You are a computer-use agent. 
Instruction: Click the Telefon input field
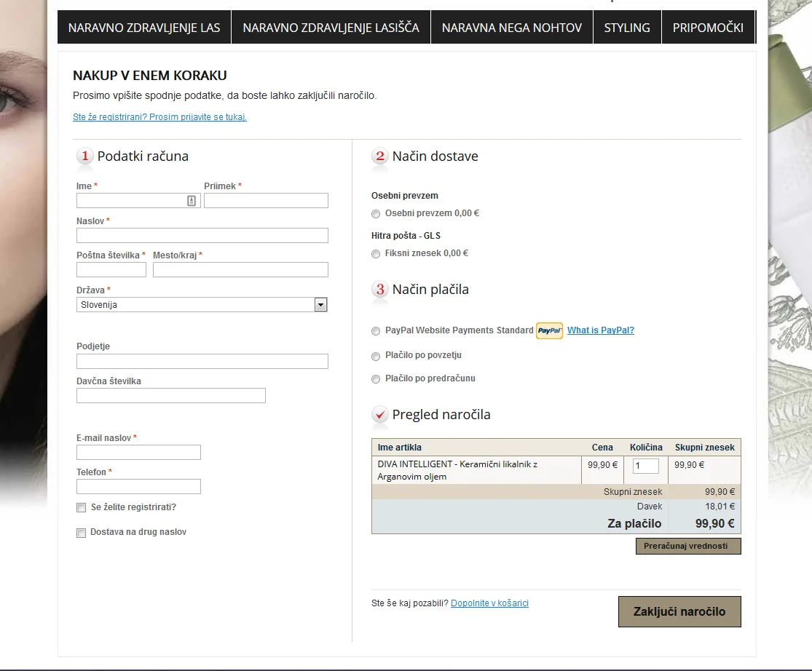(138, 487)
